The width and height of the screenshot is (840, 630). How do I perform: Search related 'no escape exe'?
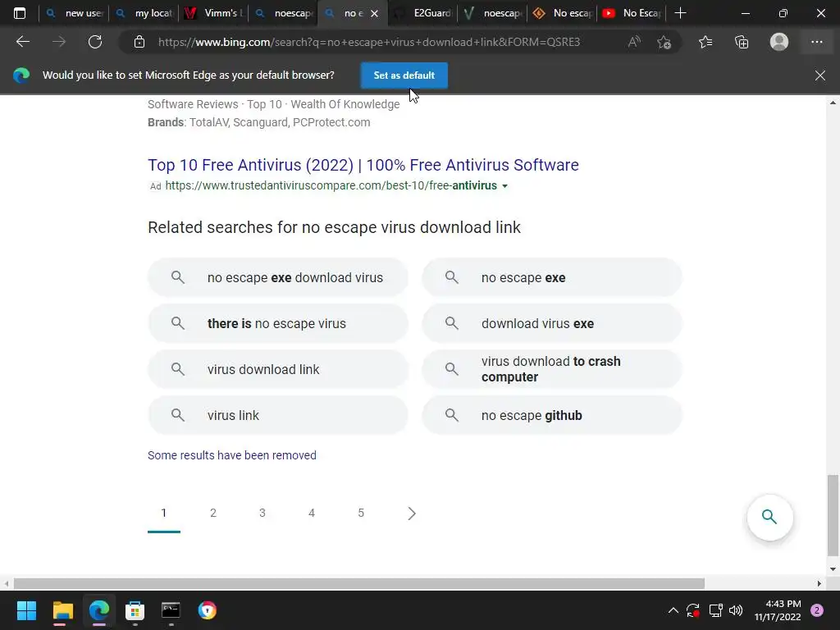coord(552,277)
